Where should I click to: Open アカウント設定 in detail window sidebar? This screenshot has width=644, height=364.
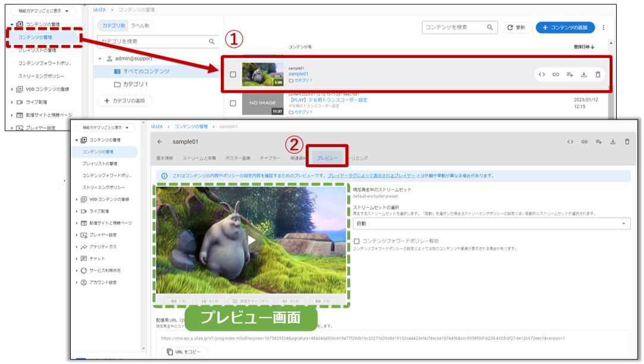103,283
